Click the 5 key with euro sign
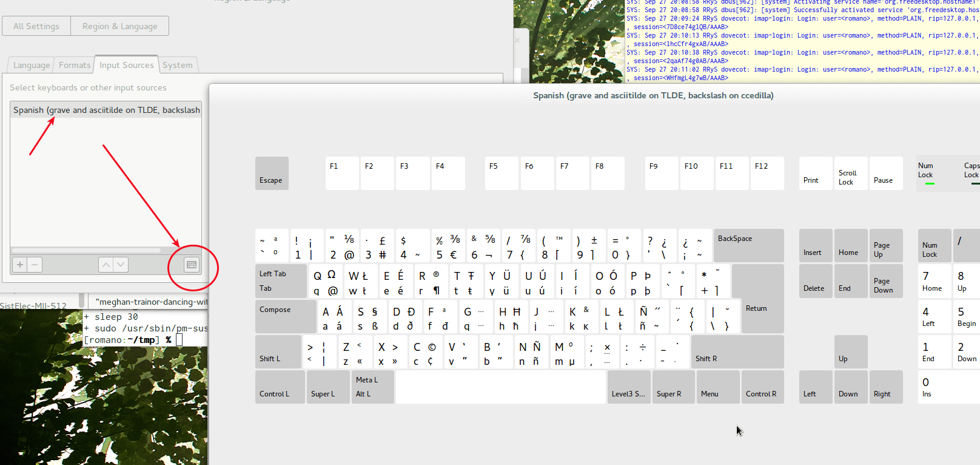 [x=448, y=245]
